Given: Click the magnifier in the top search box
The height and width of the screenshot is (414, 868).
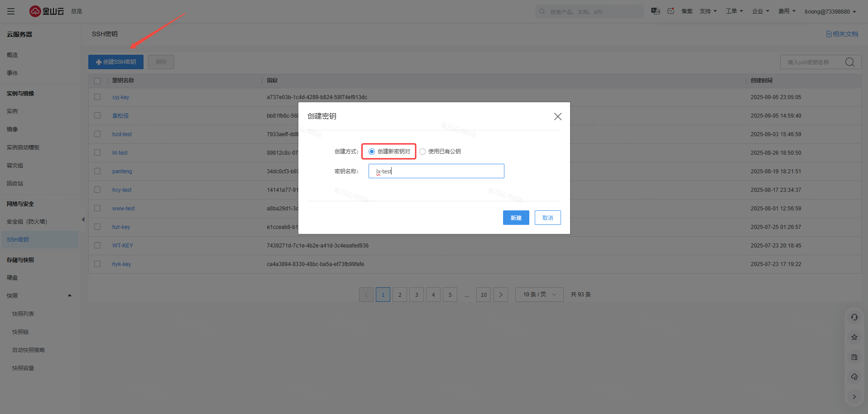Looking at the screenshot, I should 542,11.
